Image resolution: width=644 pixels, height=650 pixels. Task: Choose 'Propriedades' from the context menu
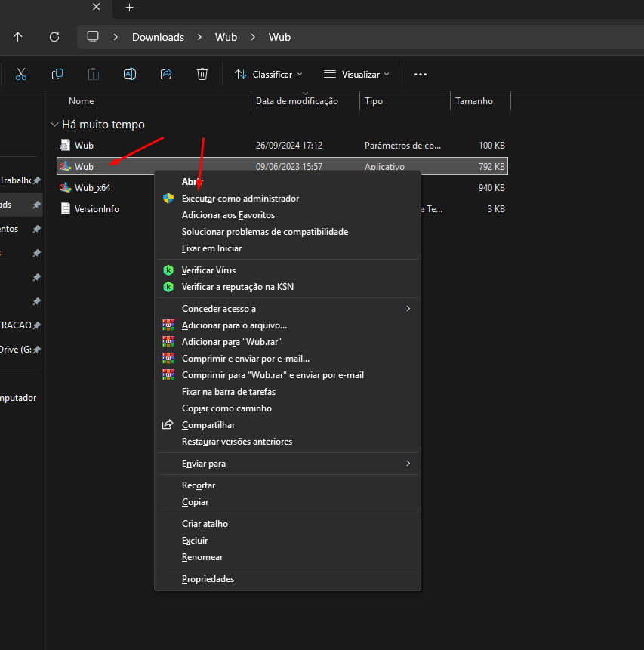click(x=208, y=579)
